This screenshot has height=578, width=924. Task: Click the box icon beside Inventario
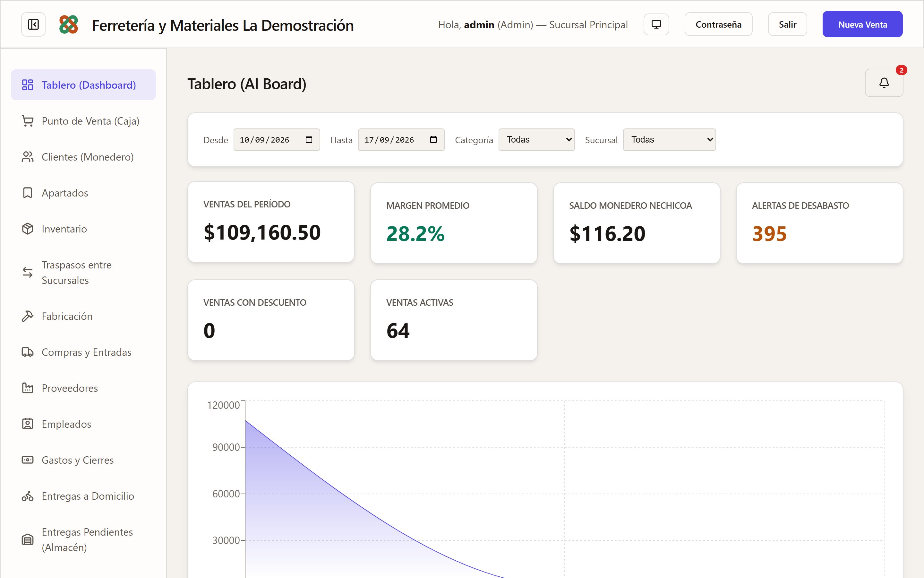28,229
